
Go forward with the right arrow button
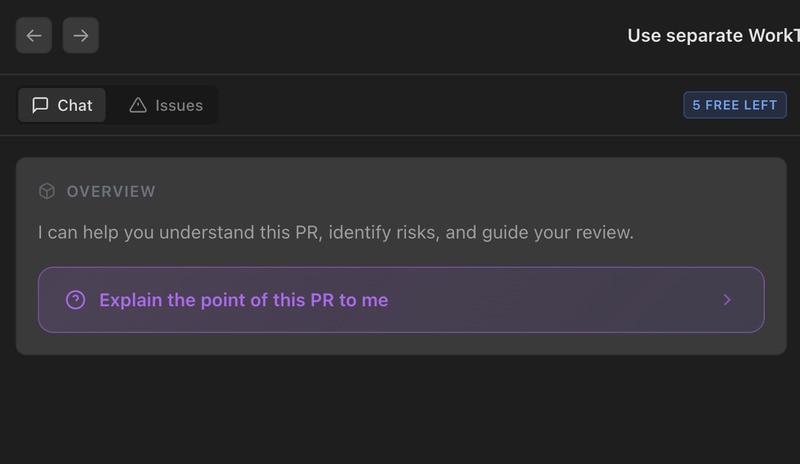pos(81,36)
